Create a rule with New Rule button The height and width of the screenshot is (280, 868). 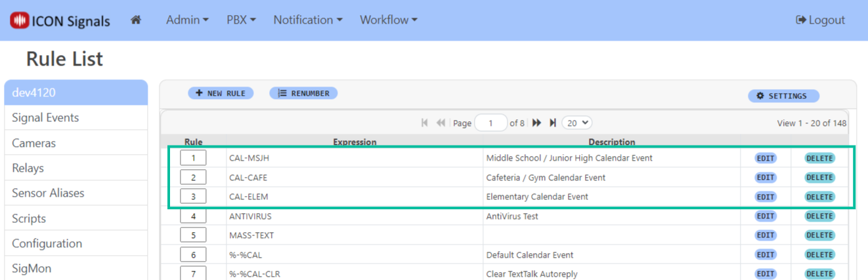tap(221, 93)
